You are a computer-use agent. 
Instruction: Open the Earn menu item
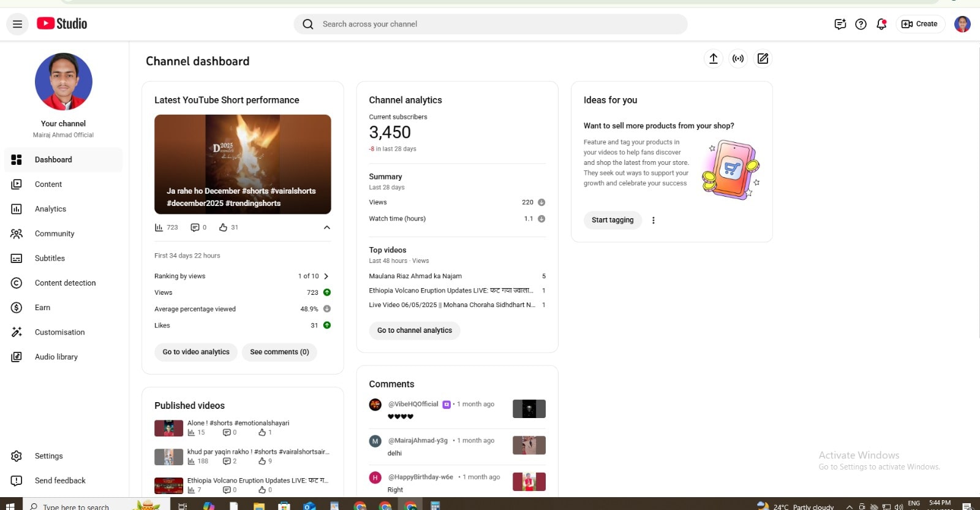point(63,308)
